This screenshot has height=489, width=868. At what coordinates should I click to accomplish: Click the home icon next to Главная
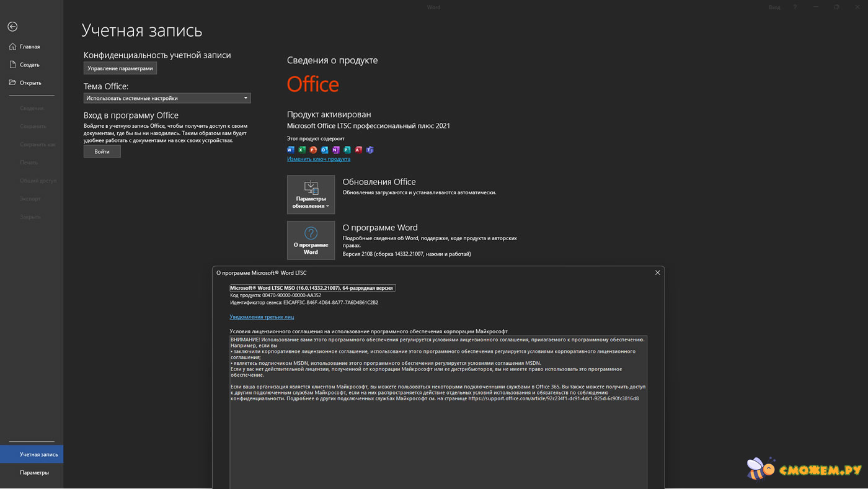(12, 47)
